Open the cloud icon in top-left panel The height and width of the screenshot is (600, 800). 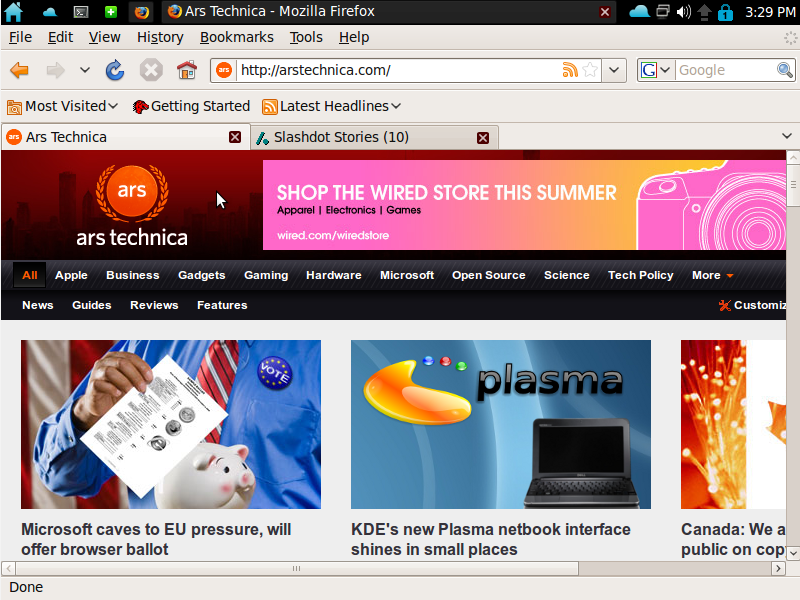point(49,12)
